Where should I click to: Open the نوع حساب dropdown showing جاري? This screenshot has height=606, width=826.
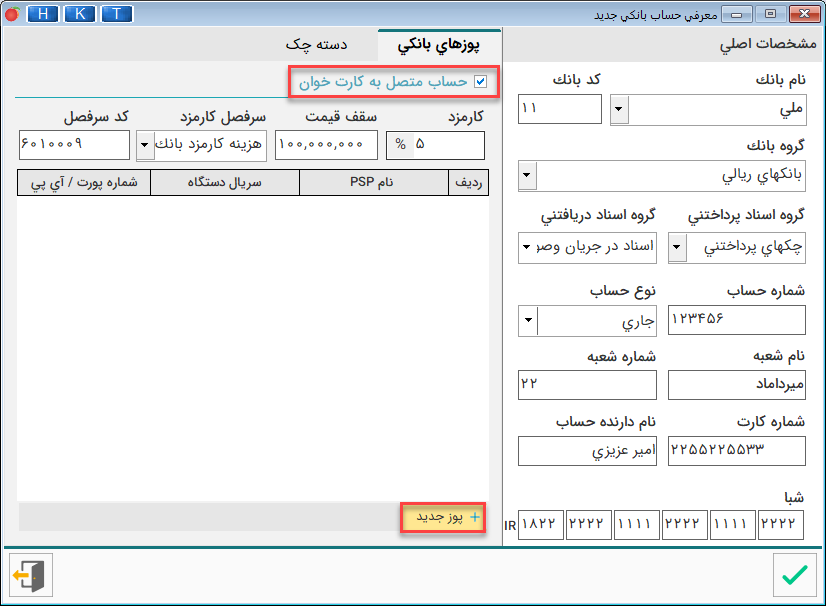[527, 321]
